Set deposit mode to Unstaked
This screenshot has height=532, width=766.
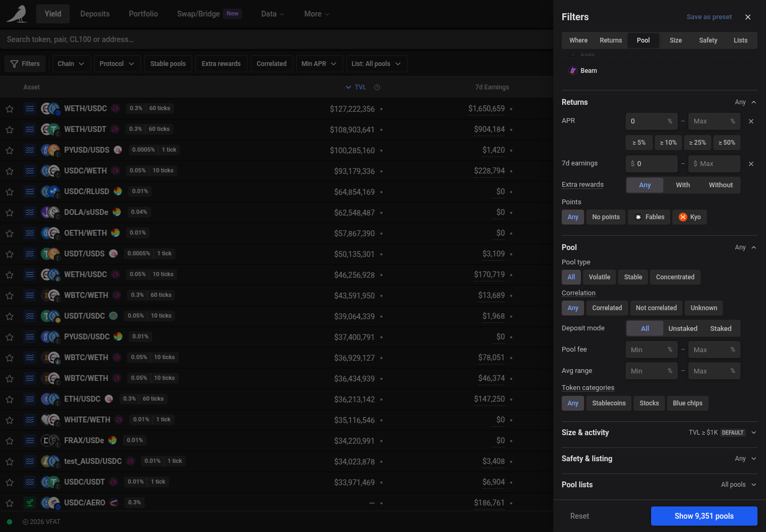click(683, 329)
